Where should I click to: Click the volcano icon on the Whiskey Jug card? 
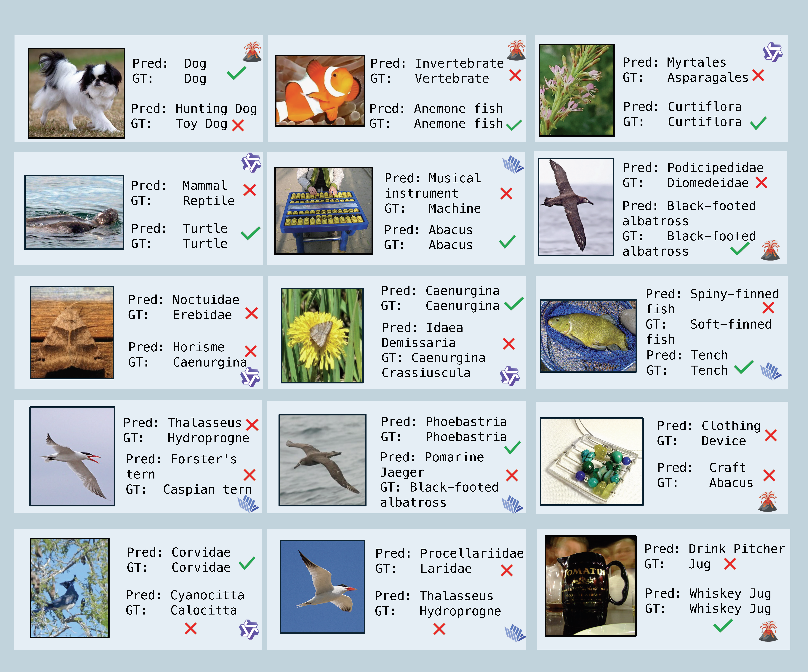[x=768, y=631]
